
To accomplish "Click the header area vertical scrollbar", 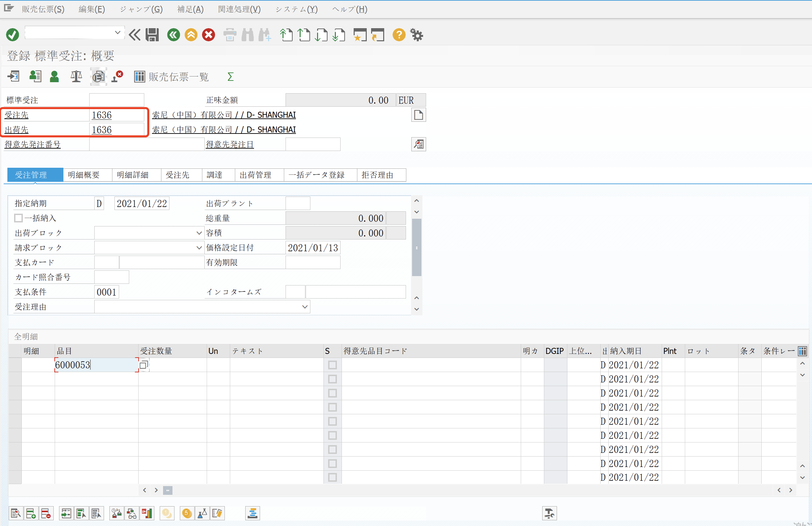I will 417,247.
